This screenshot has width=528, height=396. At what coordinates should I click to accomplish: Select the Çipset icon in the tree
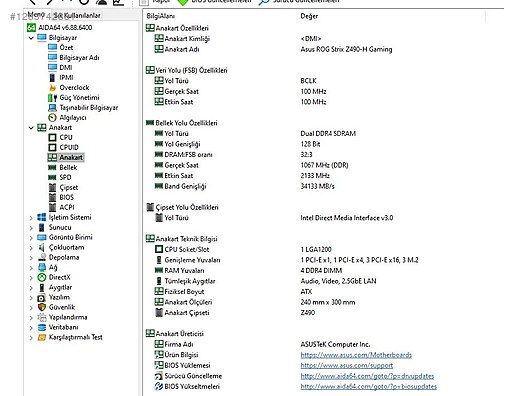click(x=52, y=188)
